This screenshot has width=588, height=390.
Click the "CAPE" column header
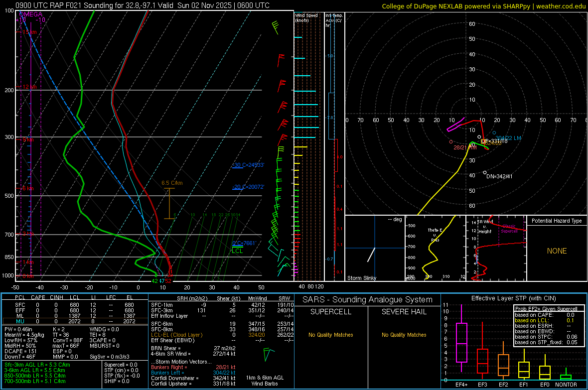38,297
